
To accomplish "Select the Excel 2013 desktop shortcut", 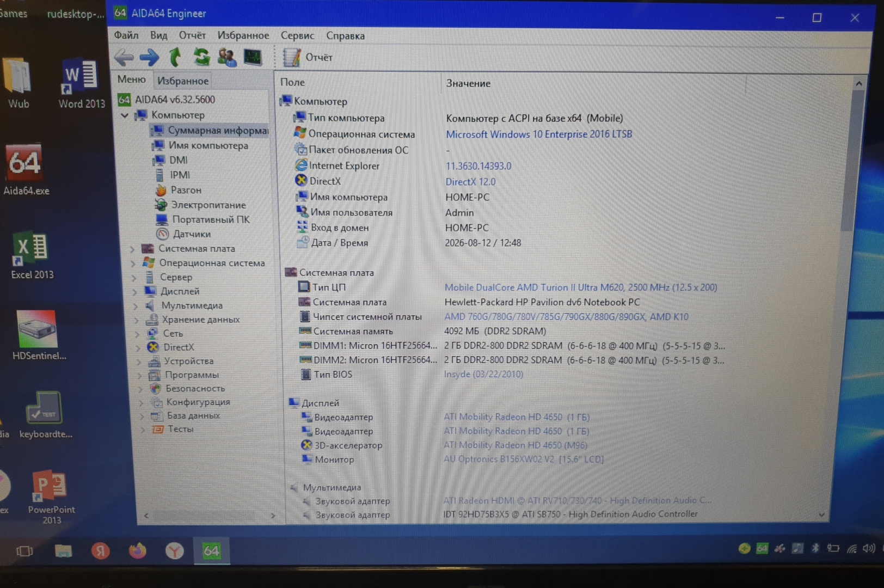I will pos(32,255).
